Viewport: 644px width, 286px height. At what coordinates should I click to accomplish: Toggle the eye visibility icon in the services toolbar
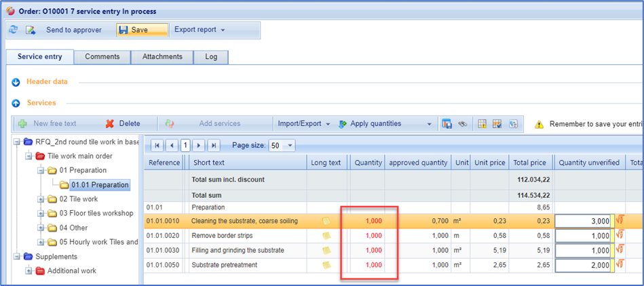[x=462, y=124]
